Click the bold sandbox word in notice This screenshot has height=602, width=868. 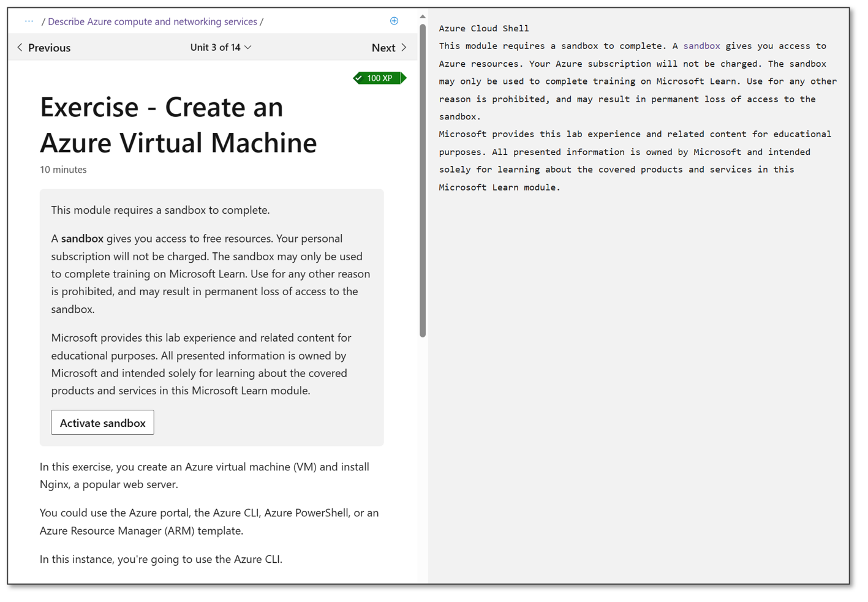82,238
